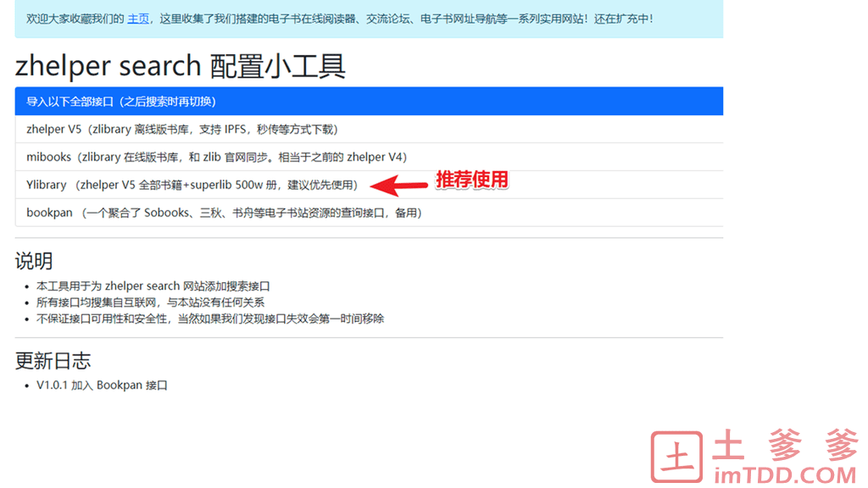Click the 更新日志 section heading
Screen dimensions: 868x488
[x=53, y=361]
